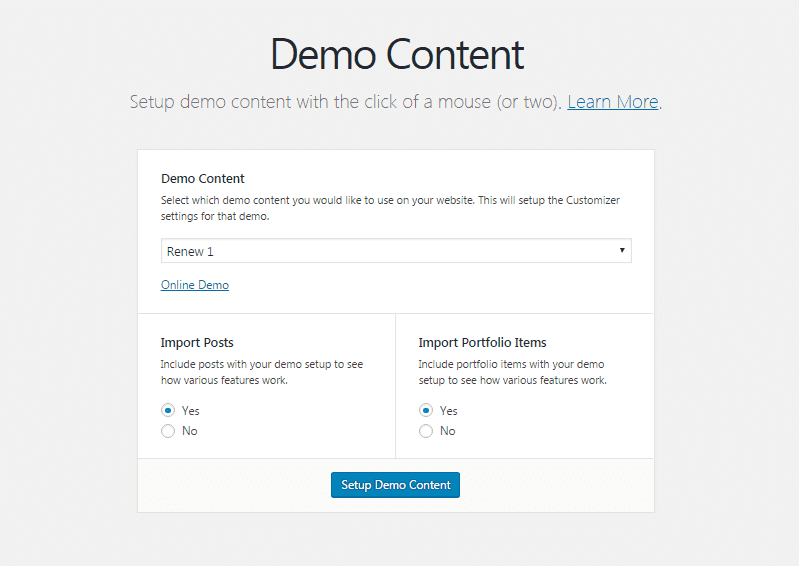Screen dimensions: 799x566
Task: Click the 'Yes' label text for Portfolio Items
Action: 449,411
